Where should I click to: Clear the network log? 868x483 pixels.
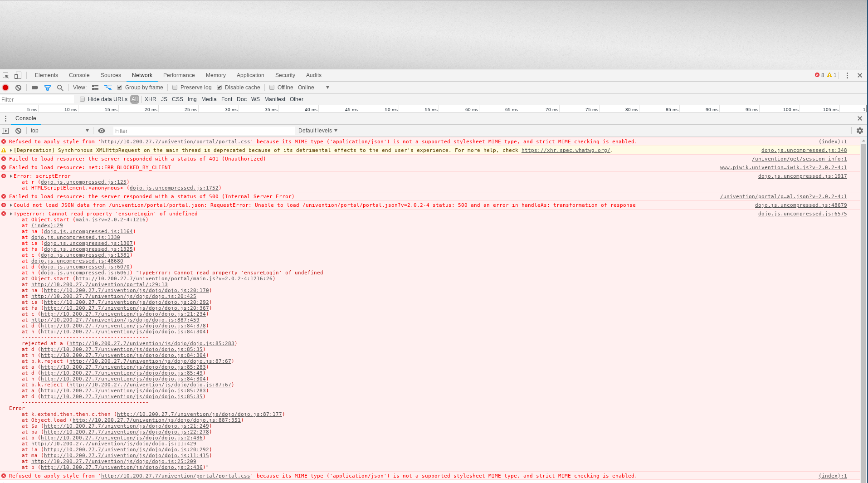(x=18, y=88)
